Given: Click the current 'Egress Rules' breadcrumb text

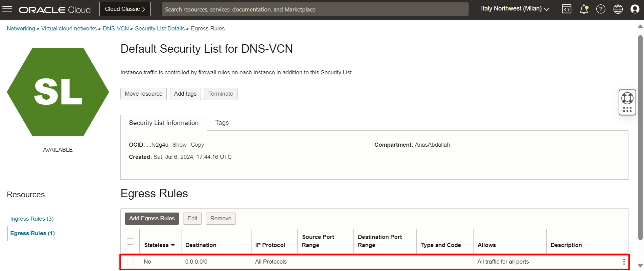Looking at the screenshot, I should (x=208, y=28).
